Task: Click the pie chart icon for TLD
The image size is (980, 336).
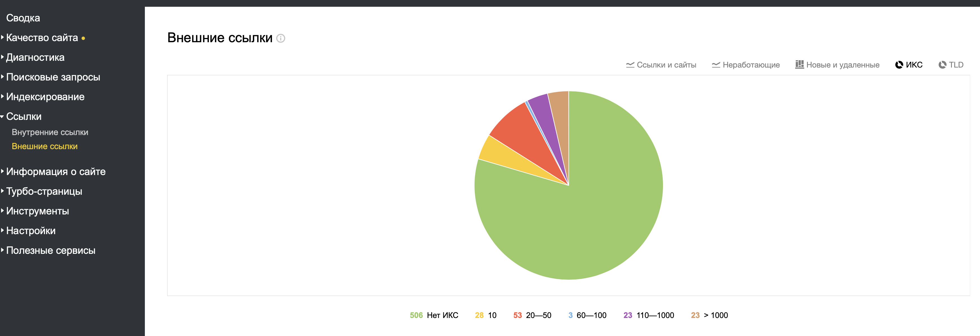Action: pyautogui.click(x=942, y=65)
